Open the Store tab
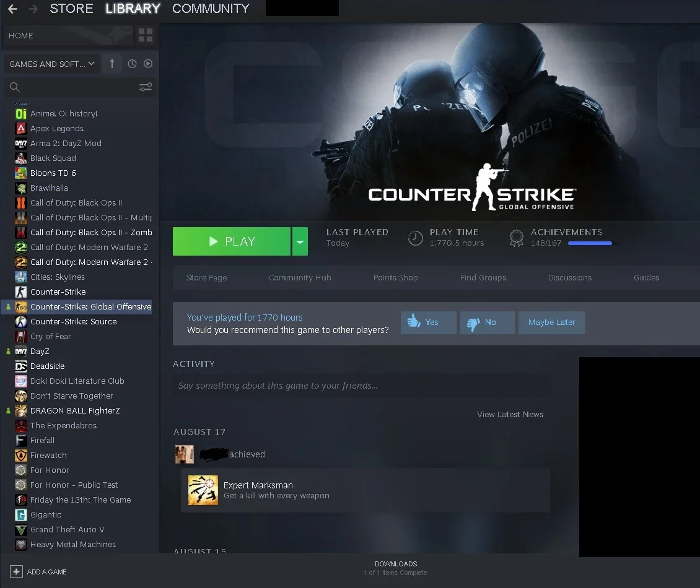 click(x=71, y=9)
